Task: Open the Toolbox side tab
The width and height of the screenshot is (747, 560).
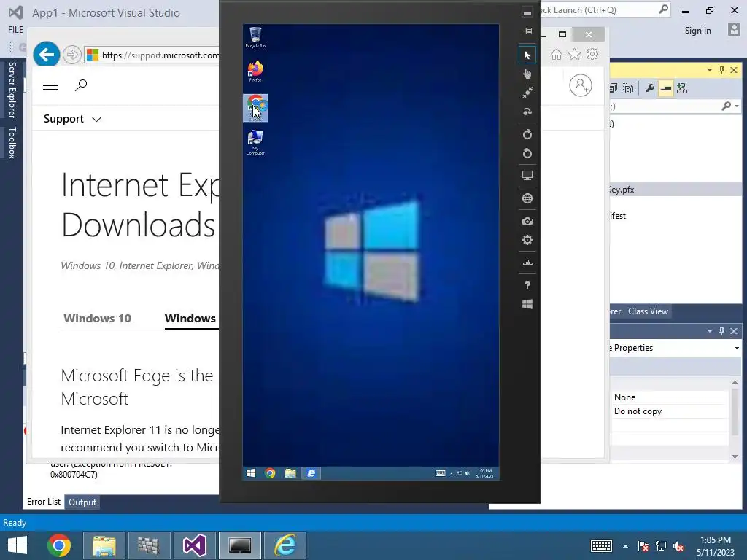Action: [12, 142]
